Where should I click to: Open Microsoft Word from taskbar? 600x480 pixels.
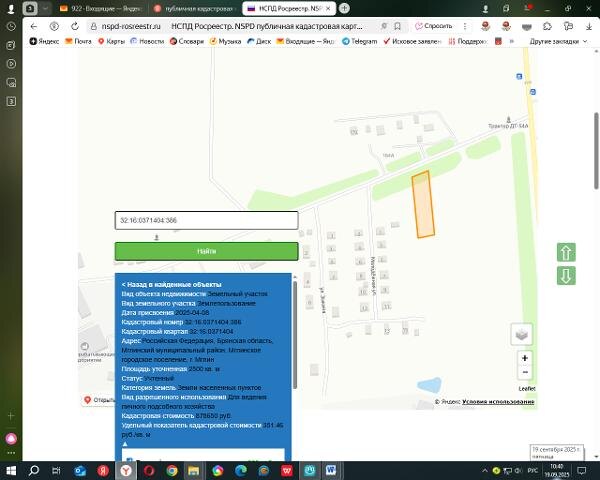[x=331, y=470]
